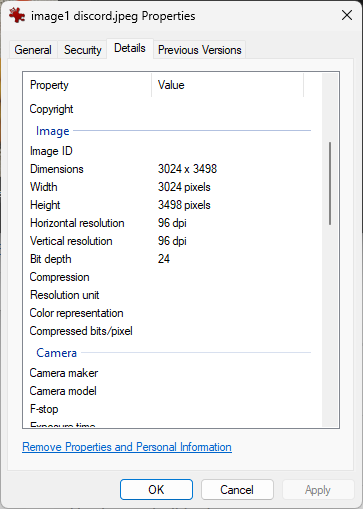
Task: Click the Camera section heading
Action: point(56,353)
